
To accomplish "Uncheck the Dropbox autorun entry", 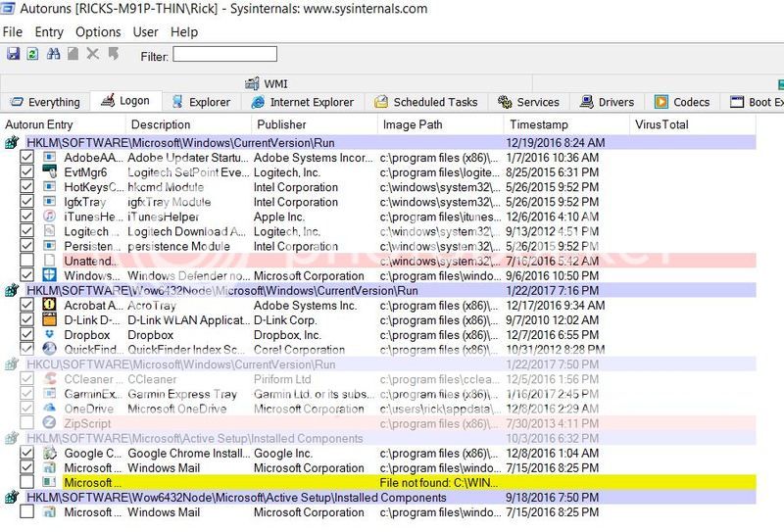I will pyautogui.click(x=27, y=334).
